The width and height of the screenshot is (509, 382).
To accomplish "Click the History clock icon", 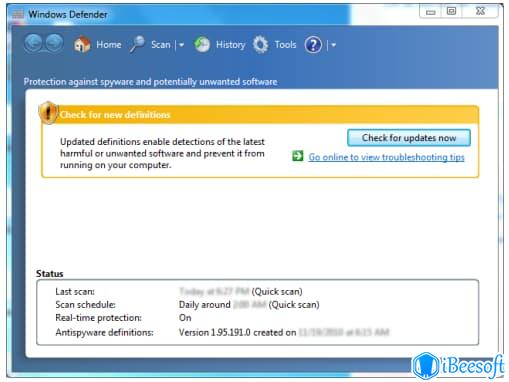I will pyautogui.click(x=202, y=44).
